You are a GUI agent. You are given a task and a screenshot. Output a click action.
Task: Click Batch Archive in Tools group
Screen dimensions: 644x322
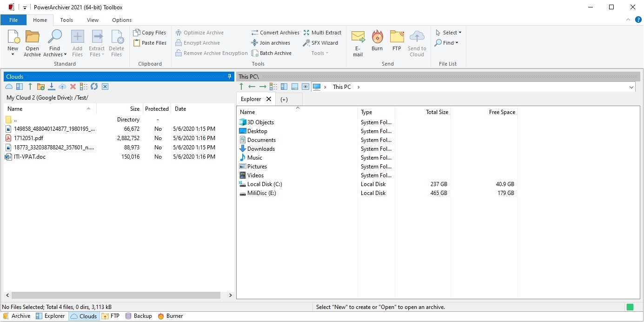tap(272, 53)
